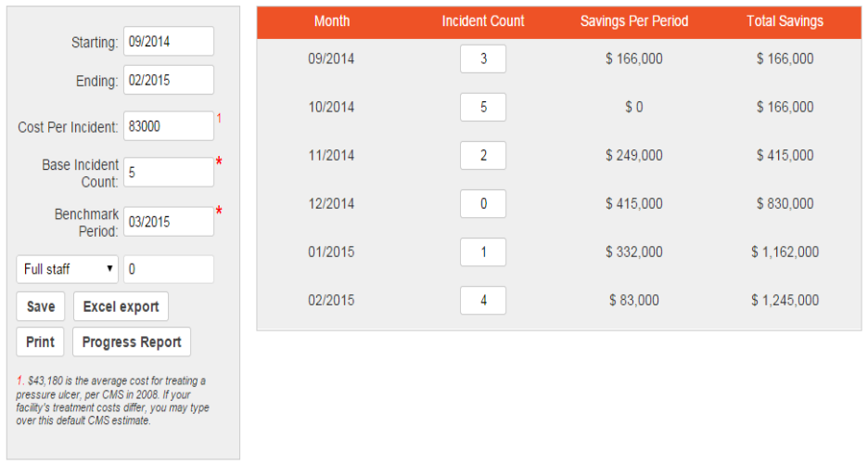868x465 pixels.
Task: Click the Print button
Action: point(40,342)
